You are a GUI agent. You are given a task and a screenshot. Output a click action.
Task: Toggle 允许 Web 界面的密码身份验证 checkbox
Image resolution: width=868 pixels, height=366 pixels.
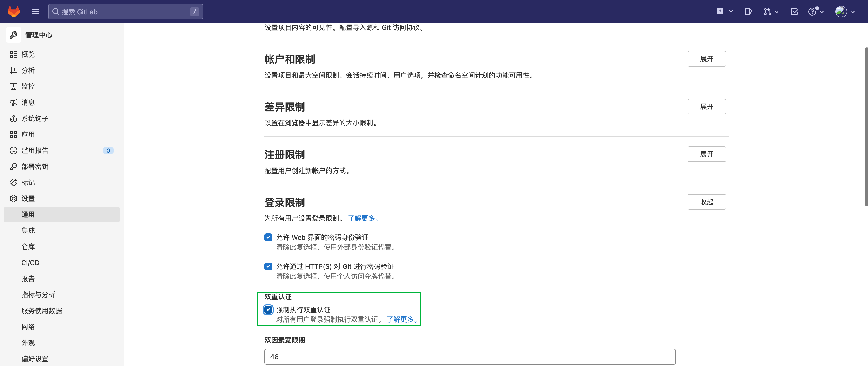tap(268, 237)
